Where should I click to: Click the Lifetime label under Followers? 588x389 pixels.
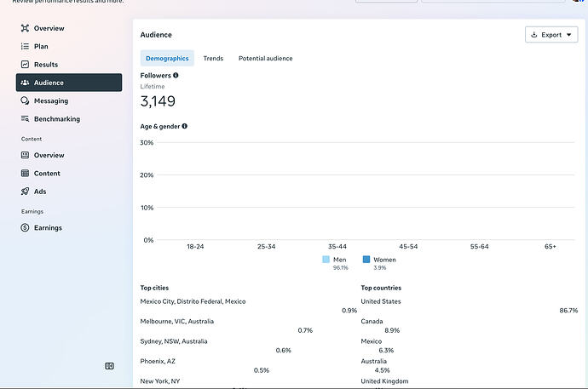tap(153, 87)
